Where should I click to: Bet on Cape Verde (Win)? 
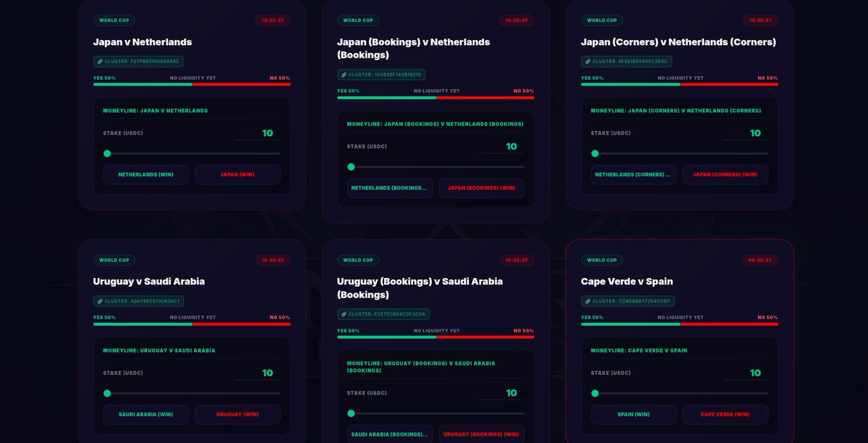[725, 414]
